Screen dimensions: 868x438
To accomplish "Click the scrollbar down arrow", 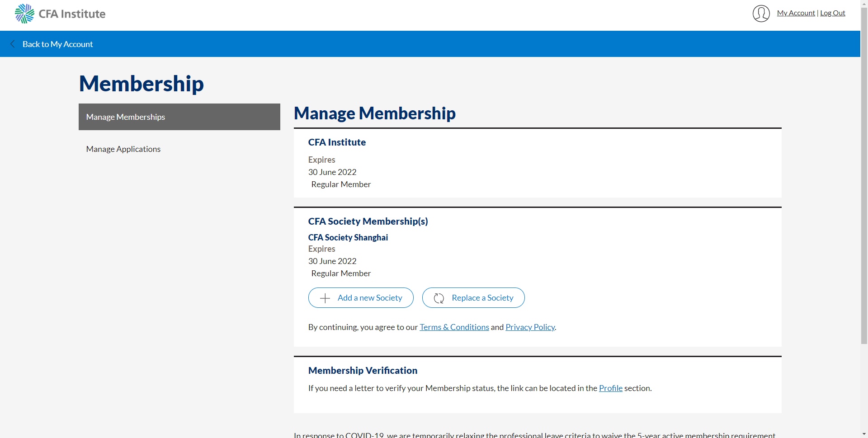I will coord(864,434).
